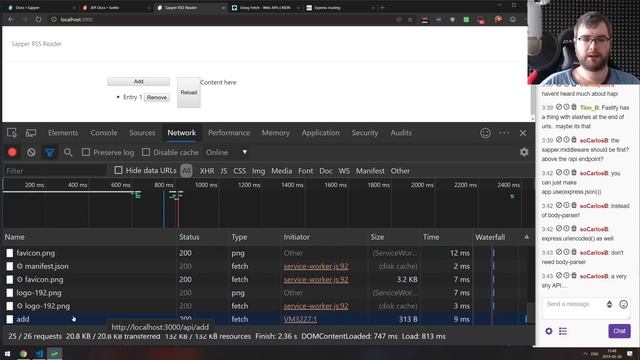
Task: Open service-worker.js:92 link in manifest.json row
Action: [x=316, y=266]
